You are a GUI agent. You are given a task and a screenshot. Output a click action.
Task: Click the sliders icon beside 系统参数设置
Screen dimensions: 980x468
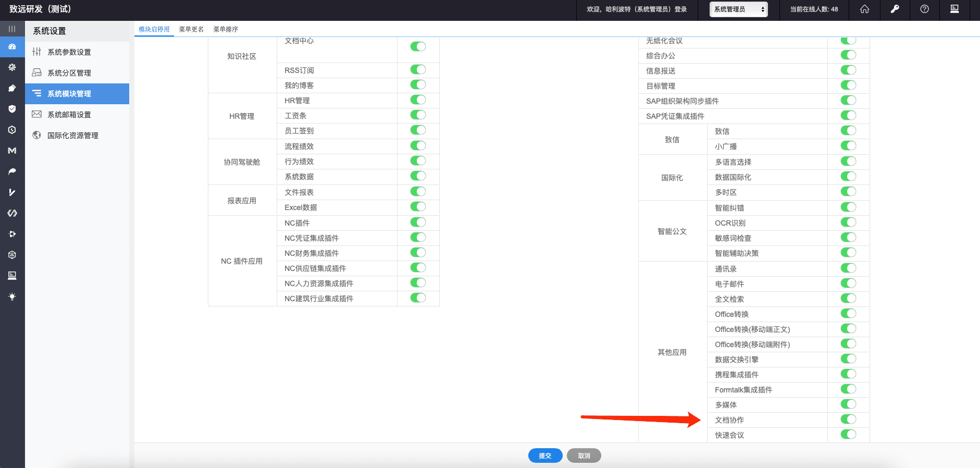[x=36, y=52]
